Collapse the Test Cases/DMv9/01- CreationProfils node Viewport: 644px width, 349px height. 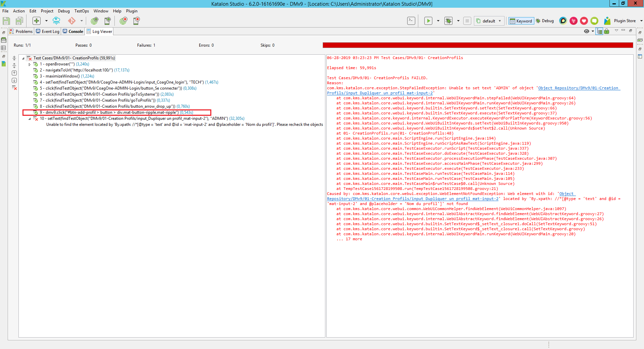23,58
